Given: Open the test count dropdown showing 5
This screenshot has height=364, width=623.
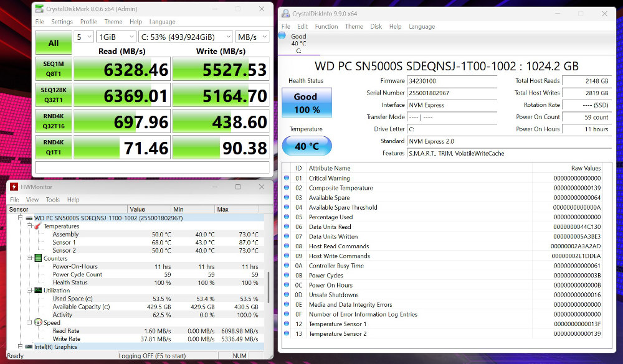Looking at the screenshot, I should (x=84, y=37).
